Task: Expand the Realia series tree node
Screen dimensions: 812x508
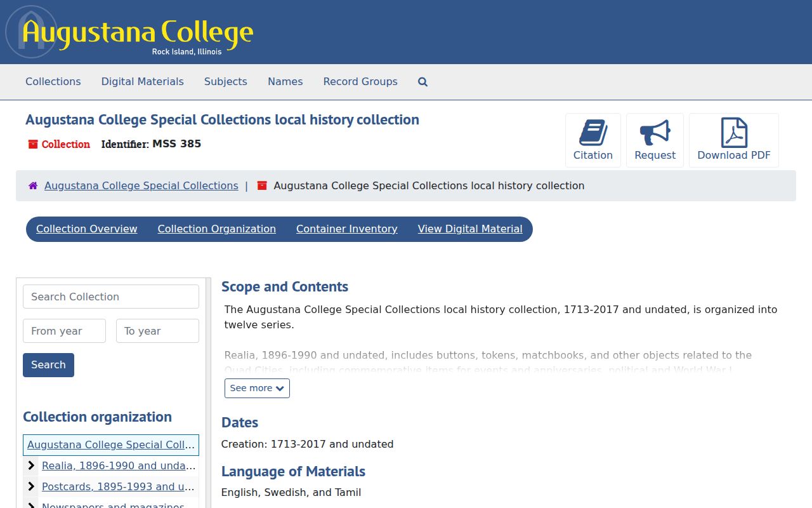Action: pos(31,465)
